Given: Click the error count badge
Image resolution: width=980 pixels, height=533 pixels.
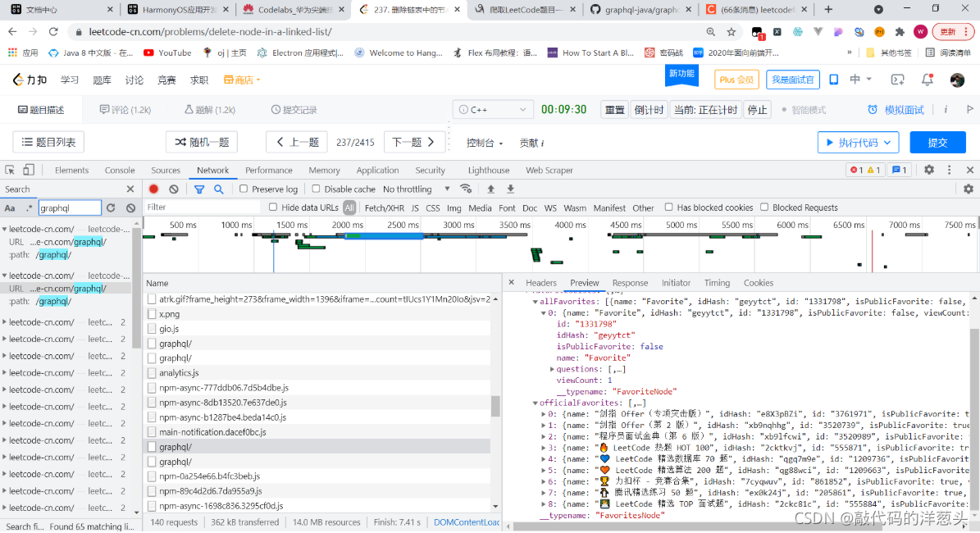Looking at the screenshot, I should (x=856, y=170).
